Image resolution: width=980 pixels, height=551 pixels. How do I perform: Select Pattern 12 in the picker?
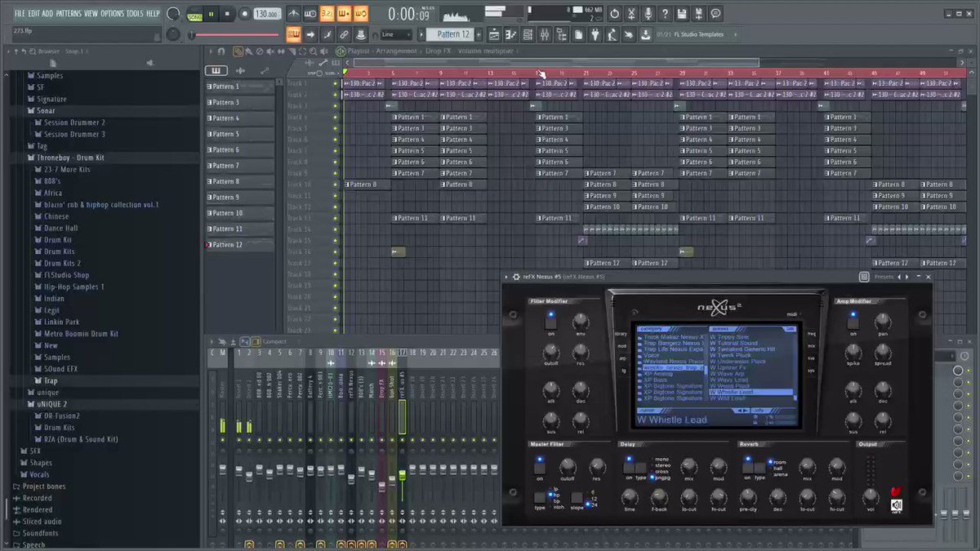[239, 245]
